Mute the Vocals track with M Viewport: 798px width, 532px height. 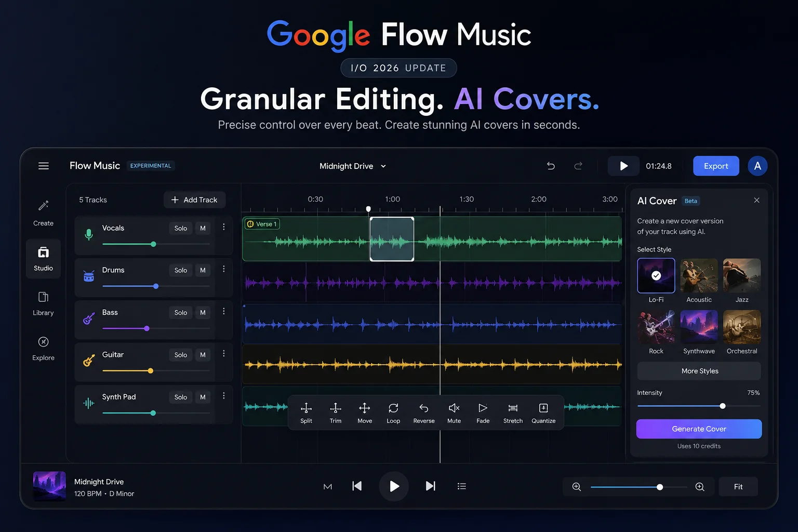click(203, 228)
